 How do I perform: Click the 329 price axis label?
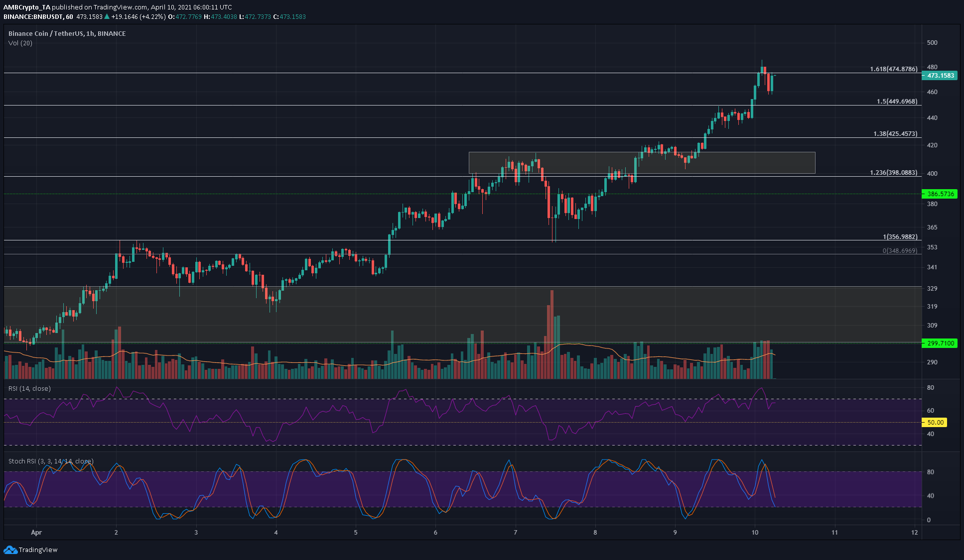click(932, 289)
